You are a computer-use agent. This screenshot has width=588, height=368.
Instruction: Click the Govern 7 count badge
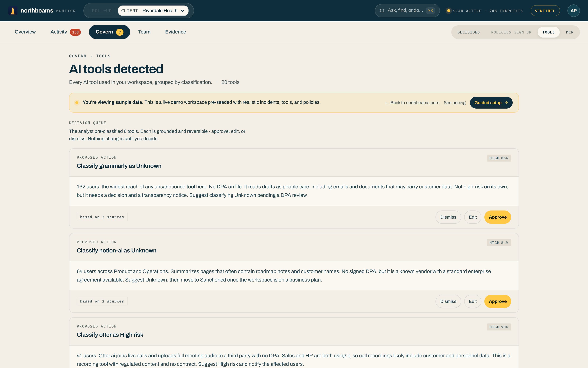click(x=120, y=32)
